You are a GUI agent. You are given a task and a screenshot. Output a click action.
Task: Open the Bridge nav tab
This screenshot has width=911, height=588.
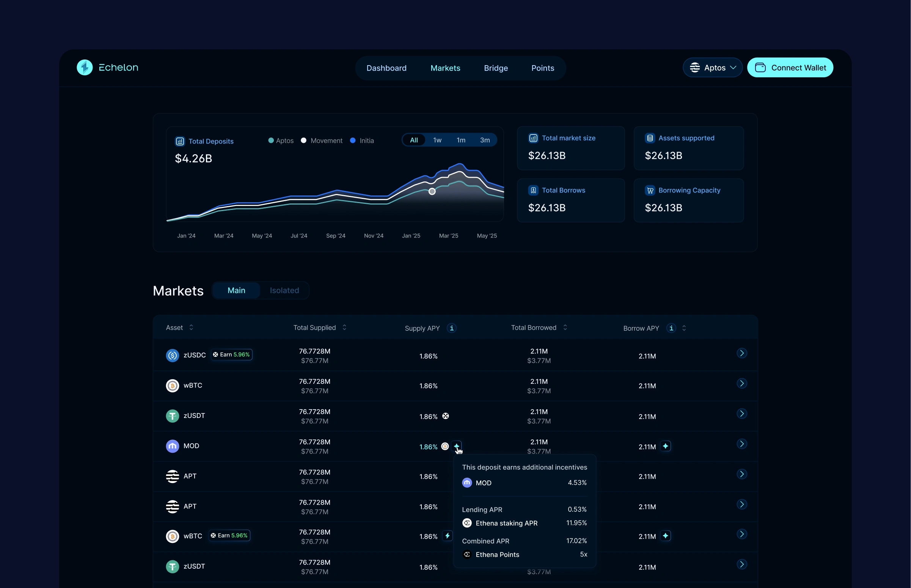(x=496, y=68)
